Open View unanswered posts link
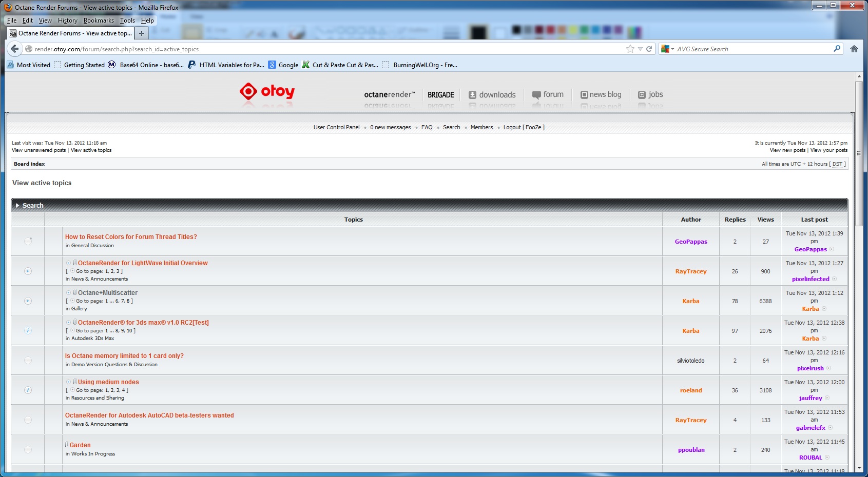This screenshot has height=477, width=868. [39, 150]
